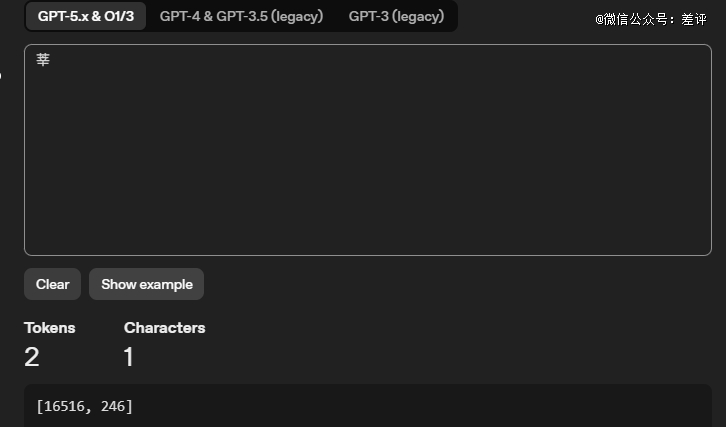Select the GPT-3 (legacy) tab
The width and height of the screenshot is (726, 427).
(396, 16)
